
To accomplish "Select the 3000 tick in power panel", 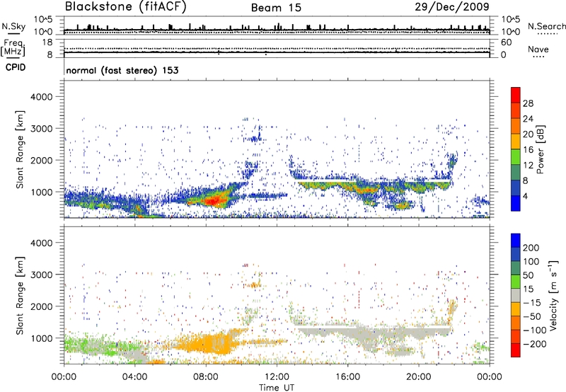I will pyautogui.click(x=41, y=129).
